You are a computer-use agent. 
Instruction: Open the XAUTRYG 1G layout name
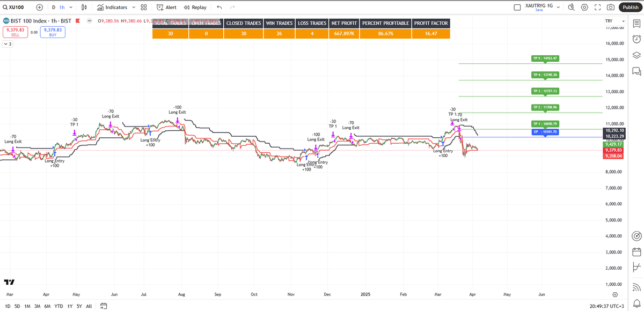click(x=539, y=5)
